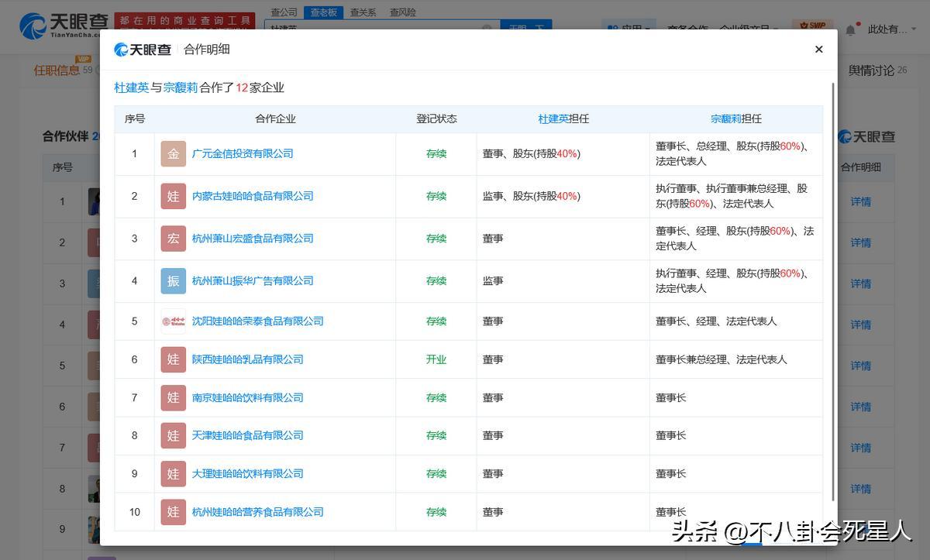This screenshot has width=930, height=560.
Task: Click the 娃 icon beside 陕西娃哈哈乳品
Action: click(174, 359)
